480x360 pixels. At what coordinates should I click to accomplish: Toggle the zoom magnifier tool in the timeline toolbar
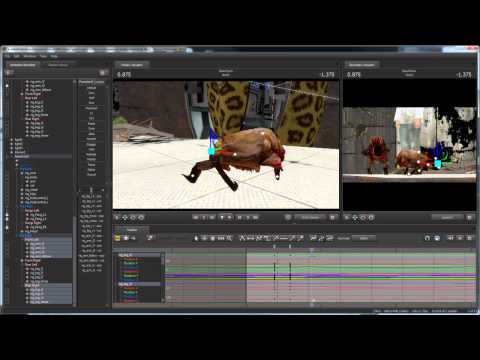(x=230, y=238)
